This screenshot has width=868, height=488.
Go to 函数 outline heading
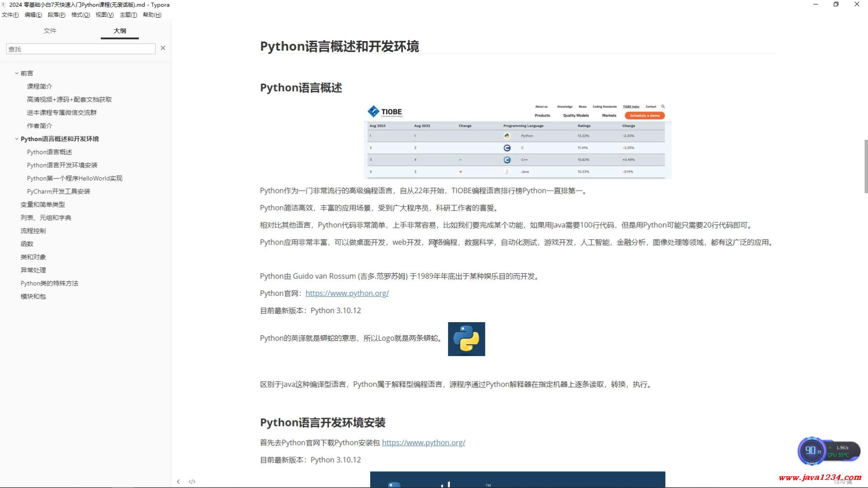coord(27,244)
